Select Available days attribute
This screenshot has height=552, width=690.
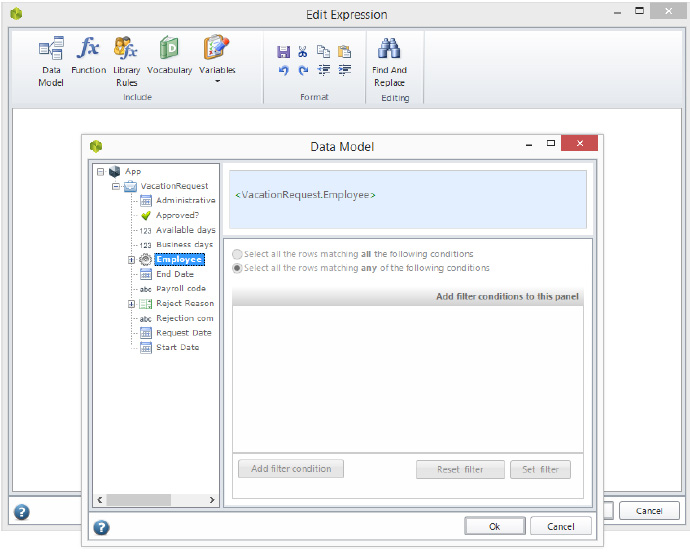point(186,230)
